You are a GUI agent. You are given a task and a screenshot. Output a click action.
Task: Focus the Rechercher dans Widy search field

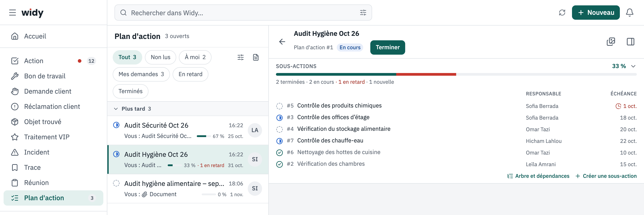pos(243,13)
